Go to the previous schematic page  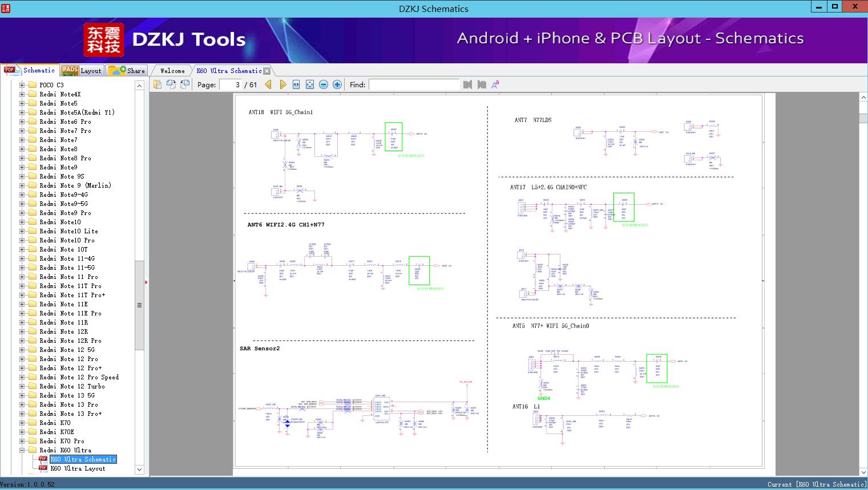(x=268, y=84)
